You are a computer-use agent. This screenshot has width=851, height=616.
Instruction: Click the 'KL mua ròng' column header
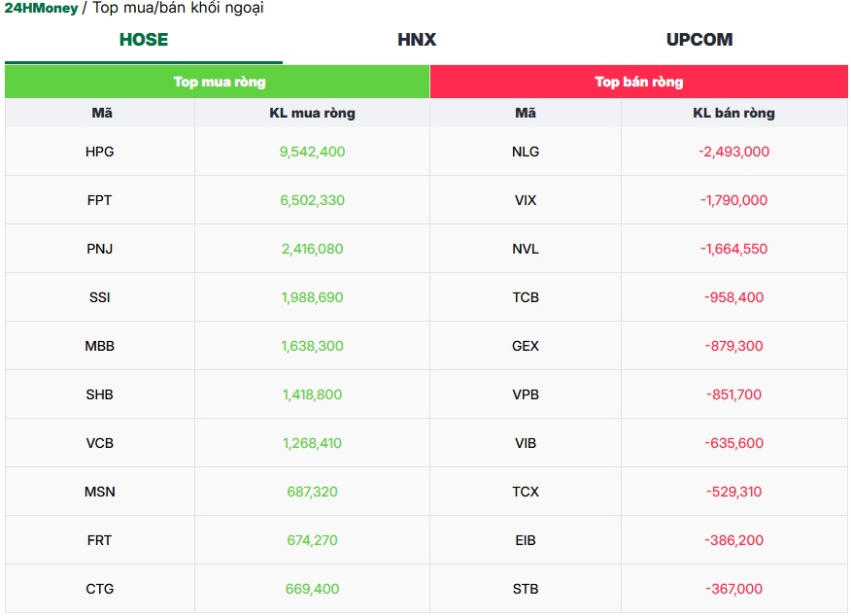click(312, 113)
